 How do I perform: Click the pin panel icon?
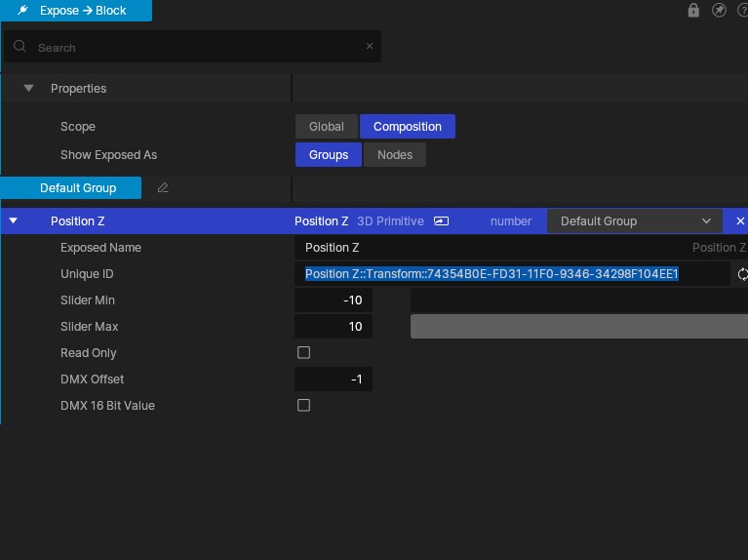point(720,11)
